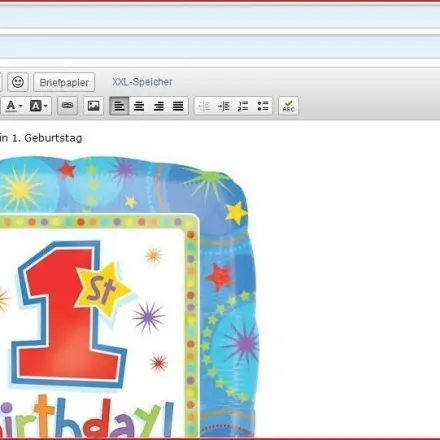
Task: Focus the lower light blue input field
Action: 220,47
